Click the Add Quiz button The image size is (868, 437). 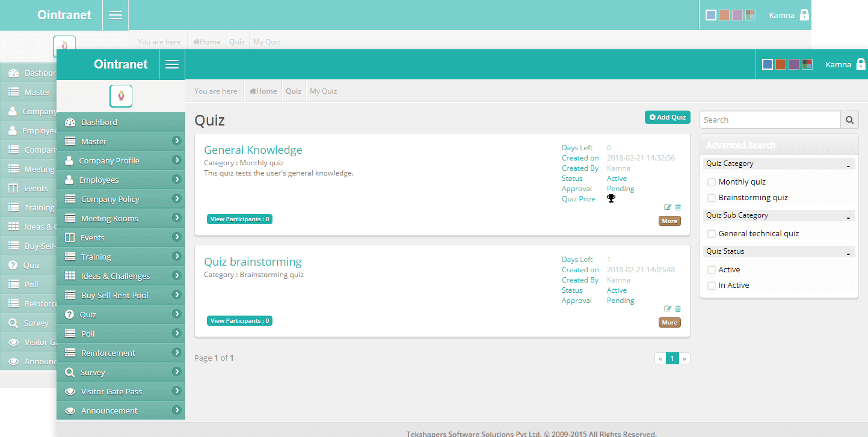(668, 117)
